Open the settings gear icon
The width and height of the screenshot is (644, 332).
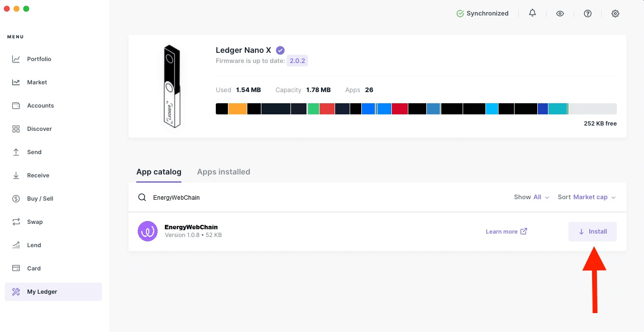click(615, 14)
